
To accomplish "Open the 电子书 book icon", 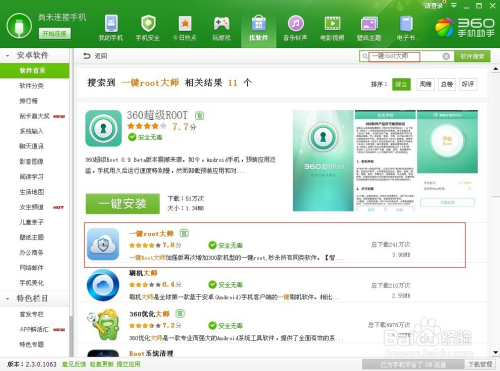I will 406,24.
